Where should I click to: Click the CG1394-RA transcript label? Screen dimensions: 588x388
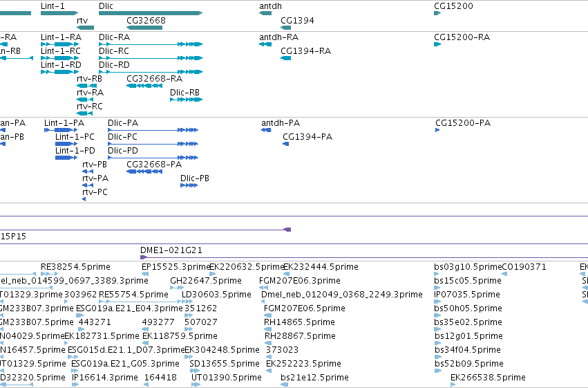click(x=305, y=51)
